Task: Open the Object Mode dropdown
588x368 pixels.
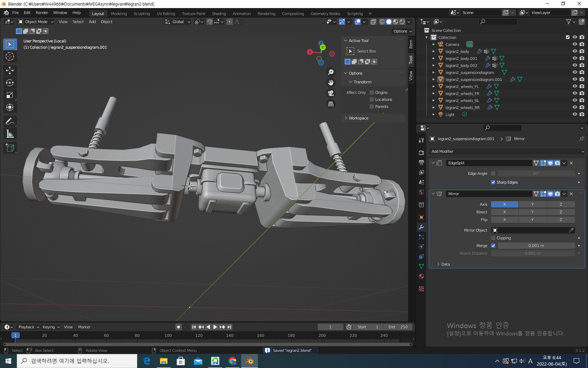Action: [x=36, y=22]
